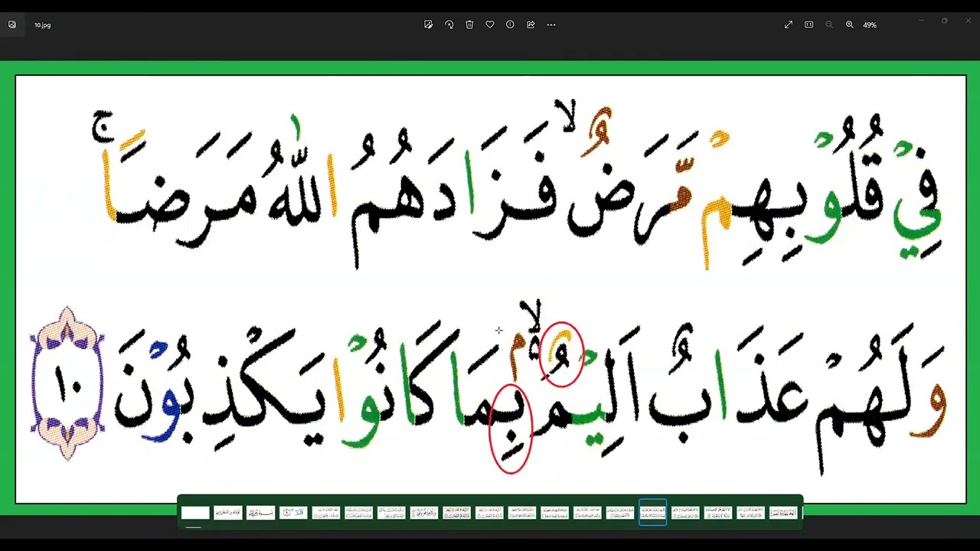
Task: Delete the photo using the trash icon
Action: click(469, 24)
